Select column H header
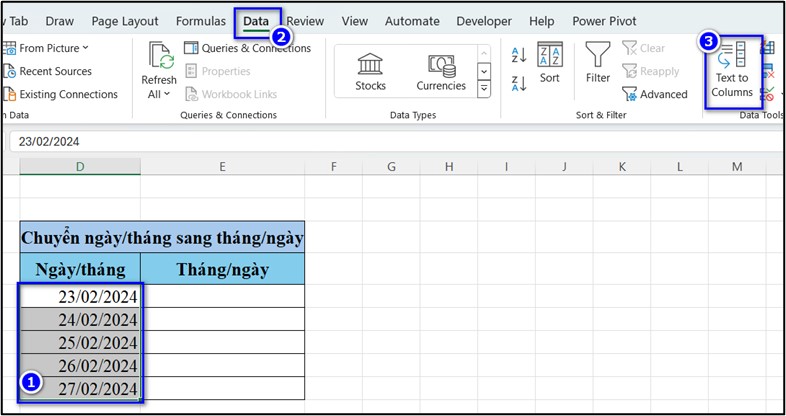The height and width of the screenshot is (416, 786). tap(449, 167)
